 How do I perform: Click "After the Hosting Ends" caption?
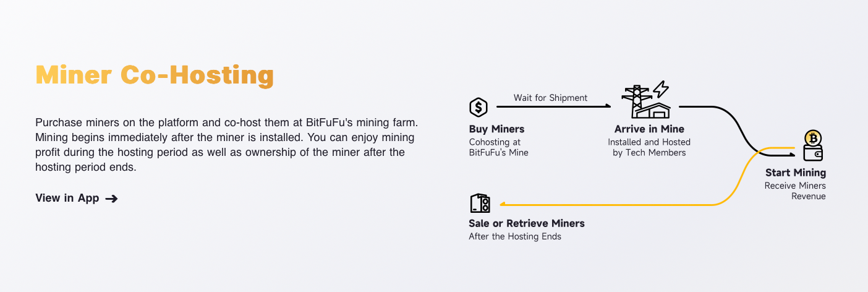tap(515, 236)
